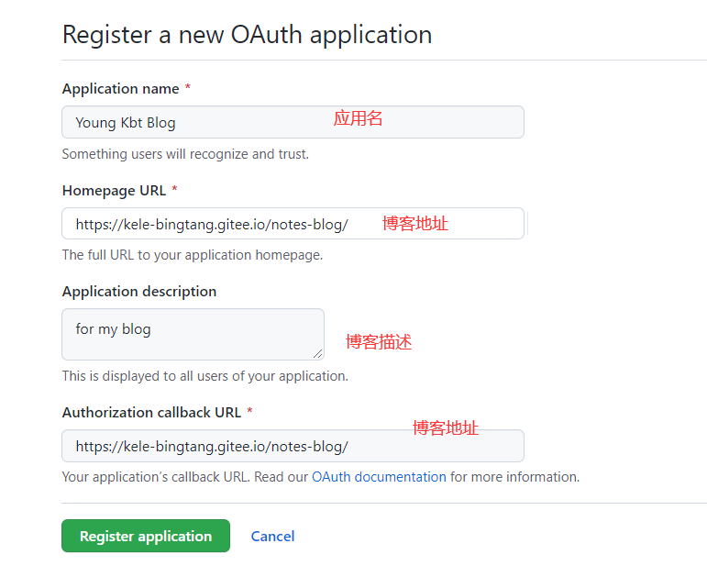
Task: Click the "Homepage URL" field label
Action: click(114, 191)
